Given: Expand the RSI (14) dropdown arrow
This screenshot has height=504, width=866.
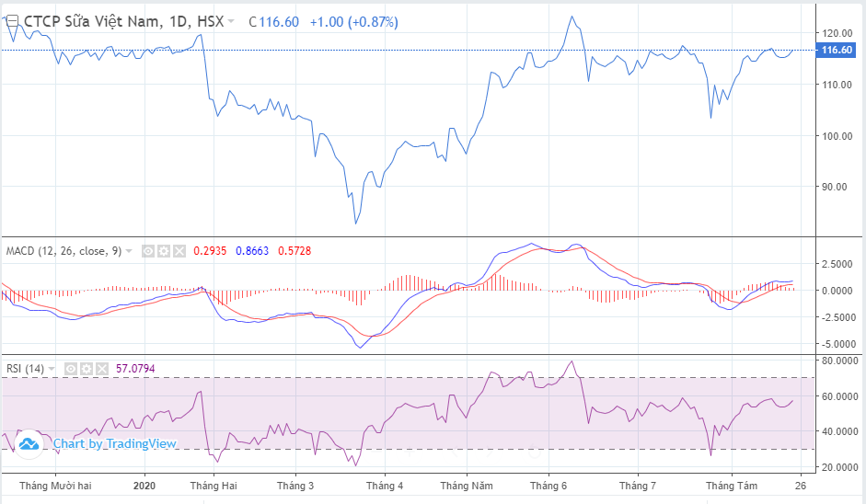Looking at the screenshot, I should 52,369.
